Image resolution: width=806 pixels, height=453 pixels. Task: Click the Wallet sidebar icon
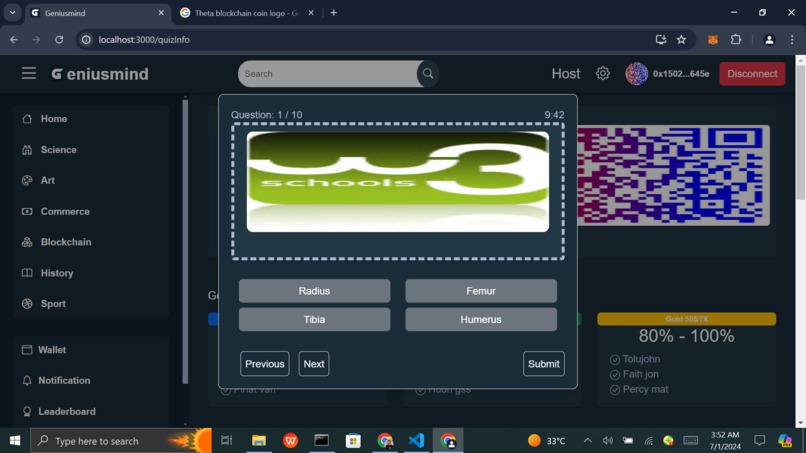click(x=27, y=350)
